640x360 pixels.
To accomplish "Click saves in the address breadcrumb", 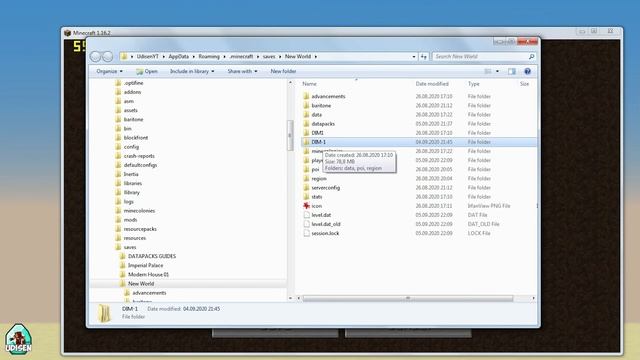I will point(269,57).
